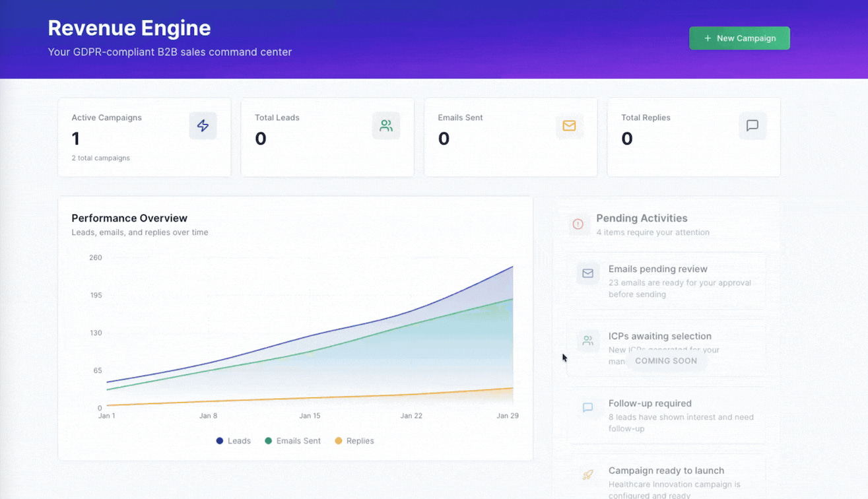Click the 'Jan 29' axis label
The width and height of the screenshot is (868, 499).
pos(508,416)
